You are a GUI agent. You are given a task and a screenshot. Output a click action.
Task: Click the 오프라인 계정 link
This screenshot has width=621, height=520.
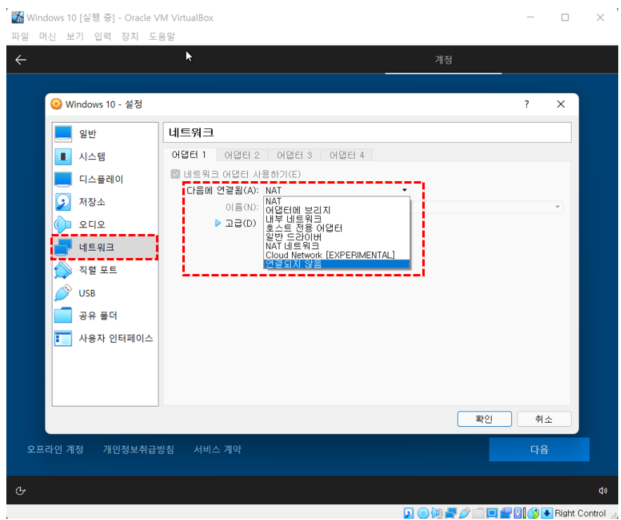(x=55, y=450)
